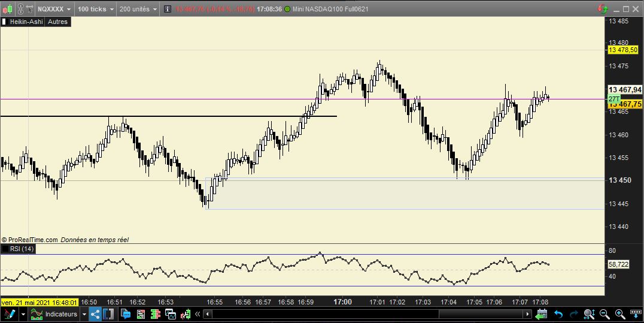Viewport: 644px width, 323px height.
Task: Open the chat comments icon
Action: 126,315
